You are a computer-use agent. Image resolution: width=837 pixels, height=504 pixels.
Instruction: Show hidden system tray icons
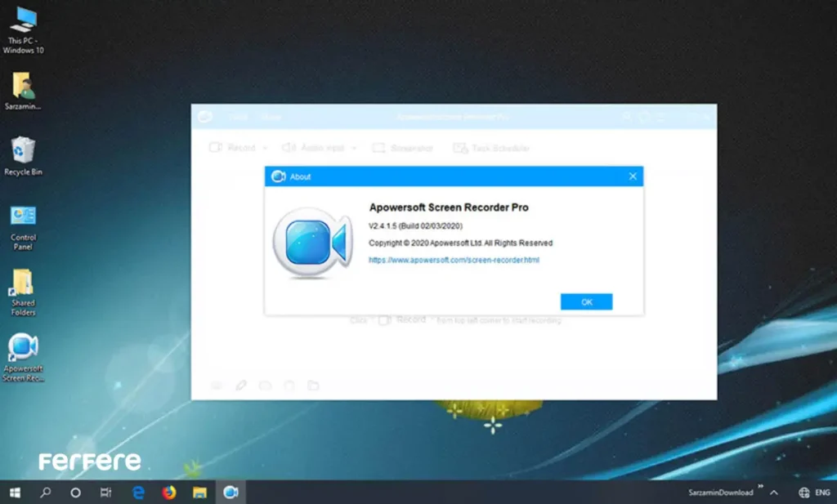773,493
